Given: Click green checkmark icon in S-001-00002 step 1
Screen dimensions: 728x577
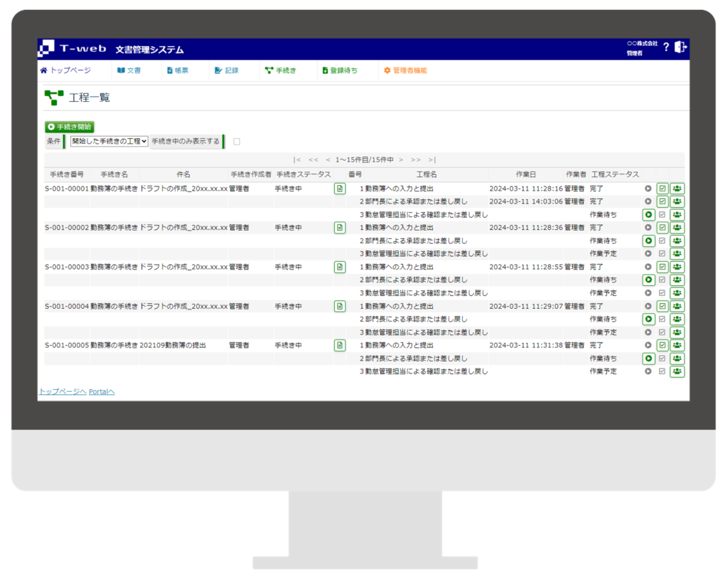Looking at the screenshot, I should (663, 228).
